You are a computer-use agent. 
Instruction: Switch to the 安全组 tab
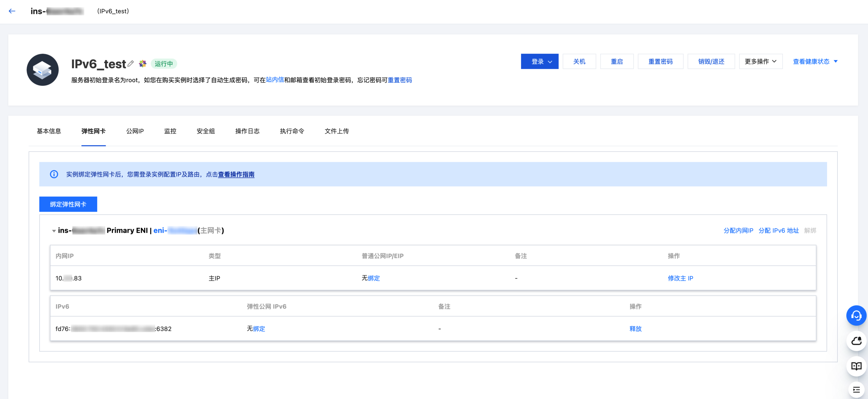pyautogui.click(x=205, y=131)
